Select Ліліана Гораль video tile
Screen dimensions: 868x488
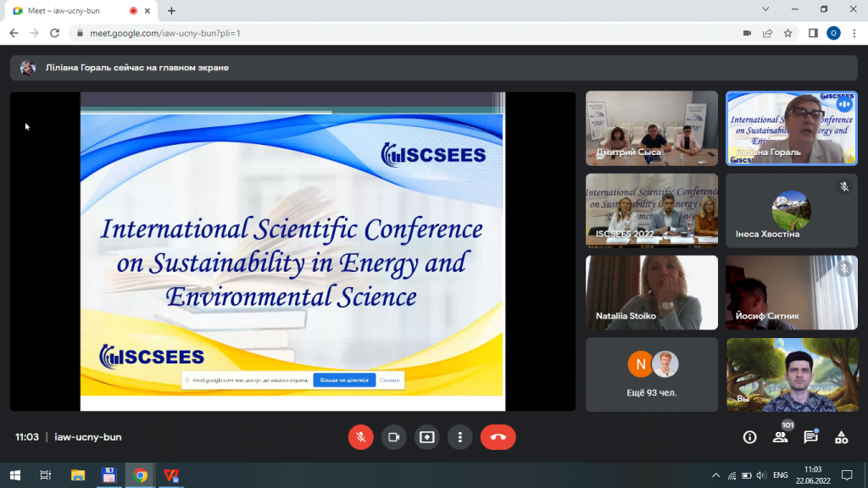point(792,129)
